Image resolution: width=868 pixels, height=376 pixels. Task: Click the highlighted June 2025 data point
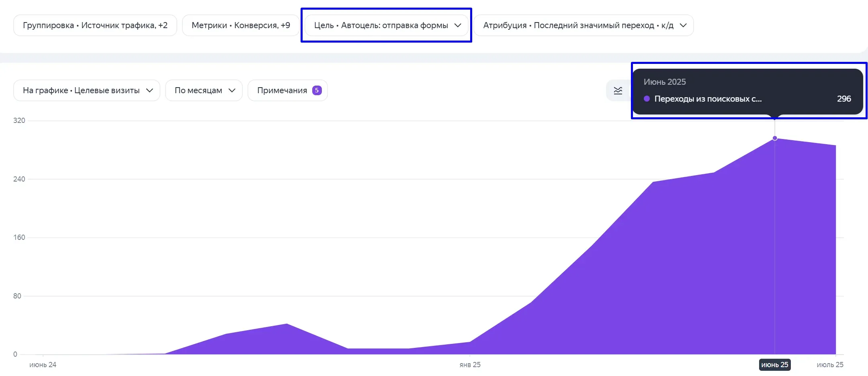coord(775,138)
